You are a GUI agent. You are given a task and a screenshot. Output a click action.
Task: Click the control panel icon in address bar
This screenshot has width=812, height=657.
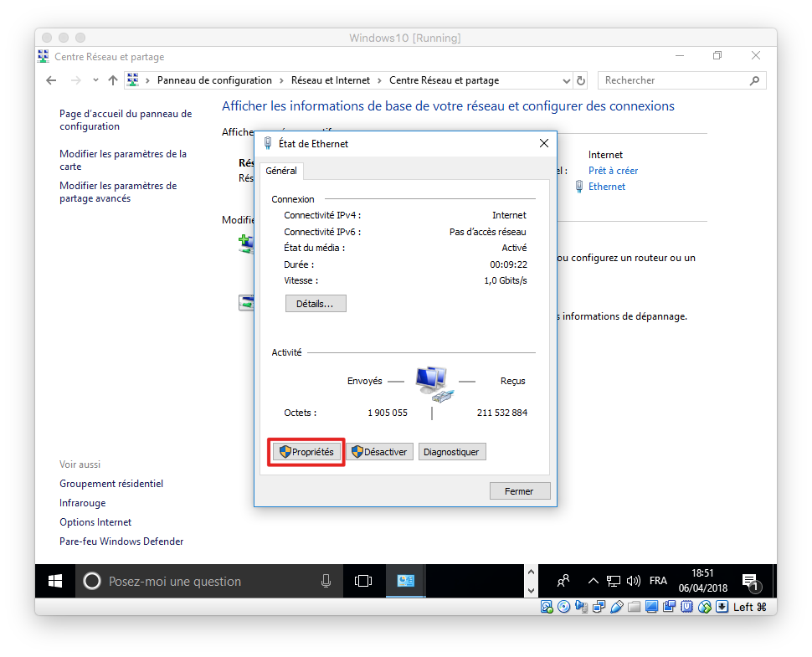coord(133,80)
